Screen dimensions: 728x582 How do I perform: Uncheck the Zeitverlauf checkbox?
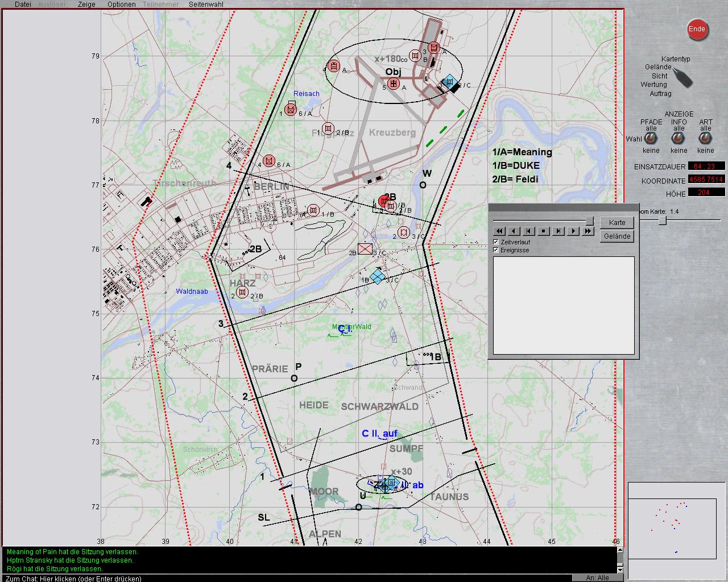(496, 242)
